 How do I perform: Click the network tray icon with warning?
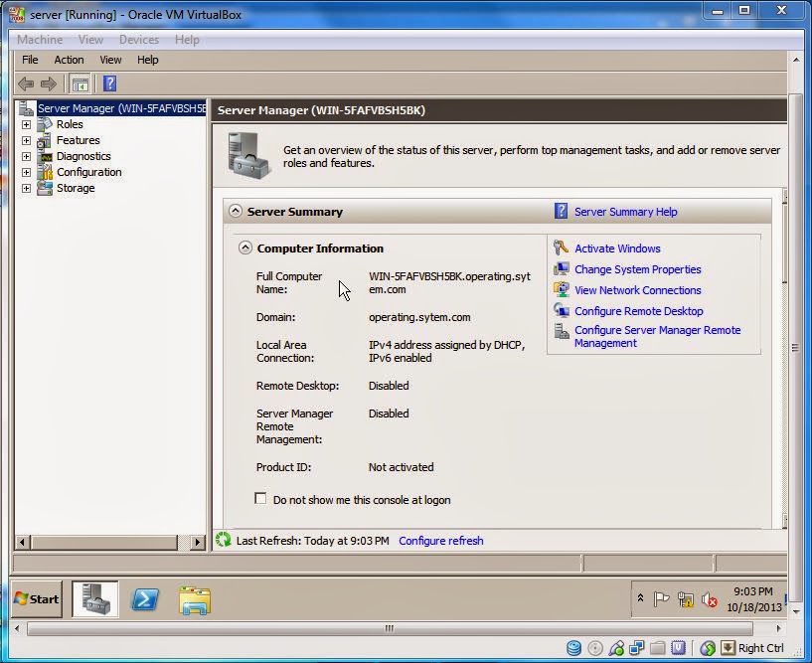coord(685,599)
